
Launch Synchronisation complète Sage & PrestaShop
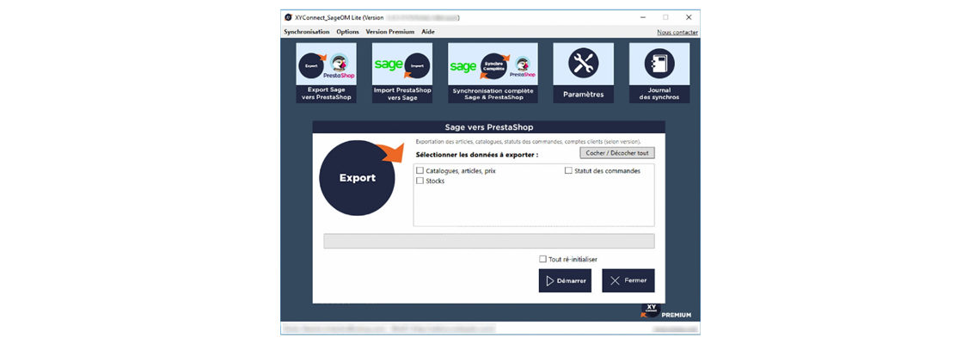493,72
